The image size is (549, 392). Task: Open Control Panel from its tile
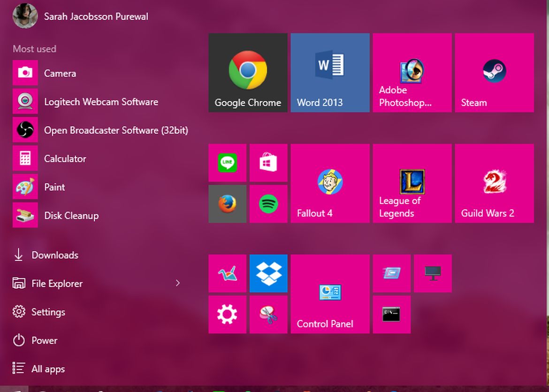[x=330, y=294]
